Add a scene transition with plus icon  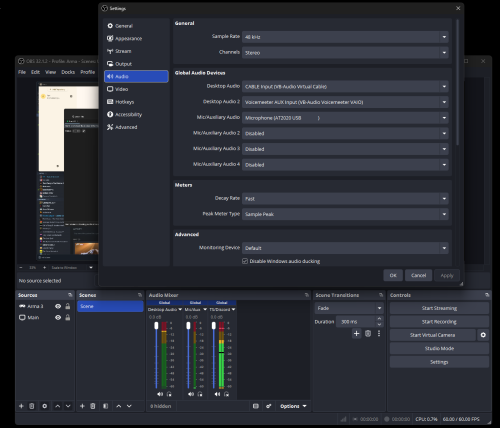(x=356, y=333)
